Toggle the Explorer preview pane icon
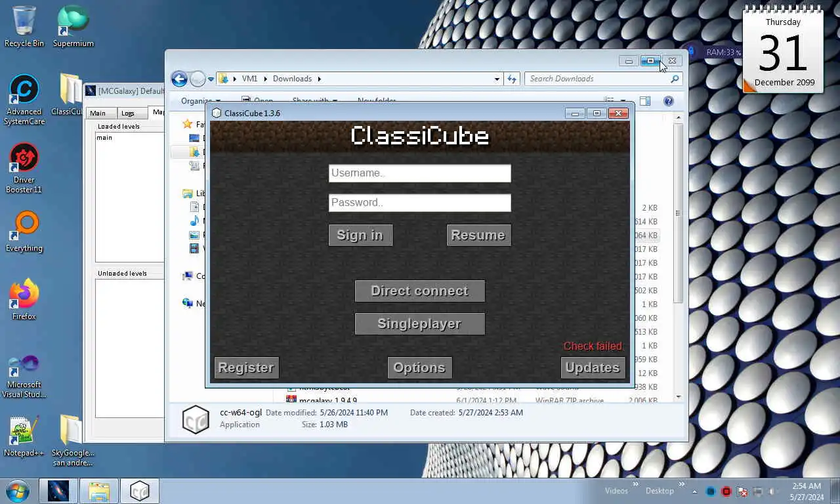The height and width of the screenshot is (504, 840). (x=645, y=101)
